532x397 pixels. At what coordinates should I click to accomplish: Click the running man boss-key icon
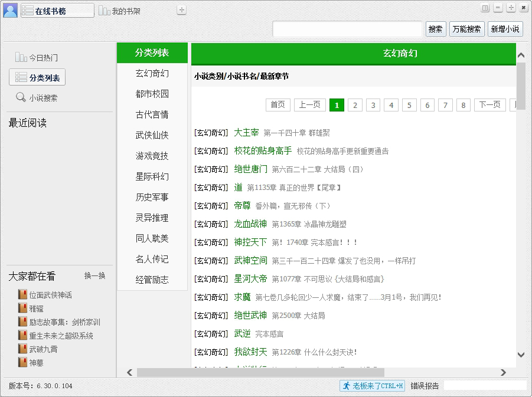point(347,386)
